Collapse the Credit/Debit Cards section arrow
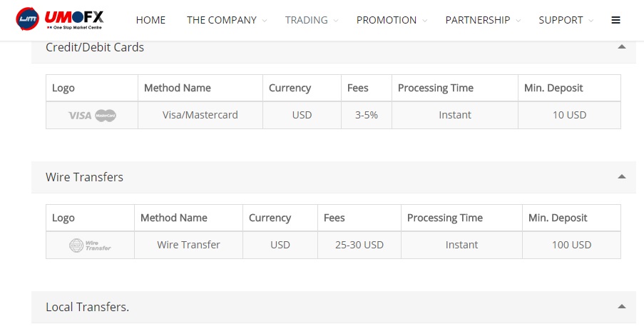Image resolution: width=644 pixels, height=329 pixels. (x=622, y=47)
